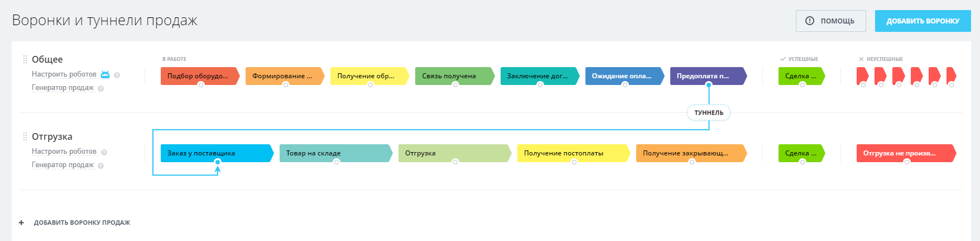980x241 pixels.
Task: Click the blue robot icon in Общее
Action: (105, 74)
